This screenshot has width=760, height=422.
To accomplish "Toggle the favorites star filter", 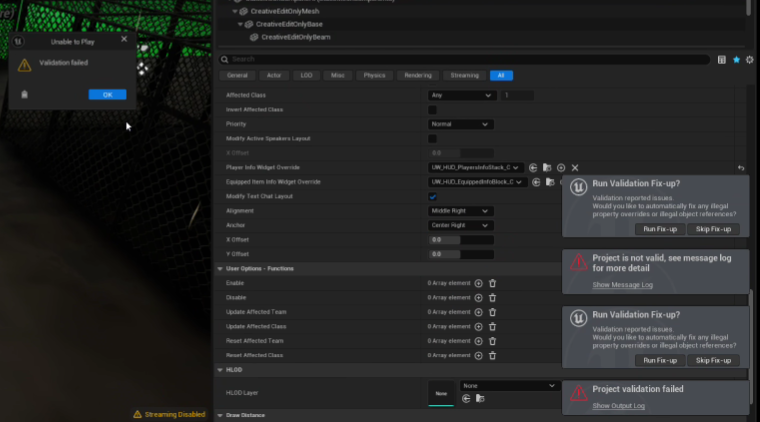I will click(736, 60).
